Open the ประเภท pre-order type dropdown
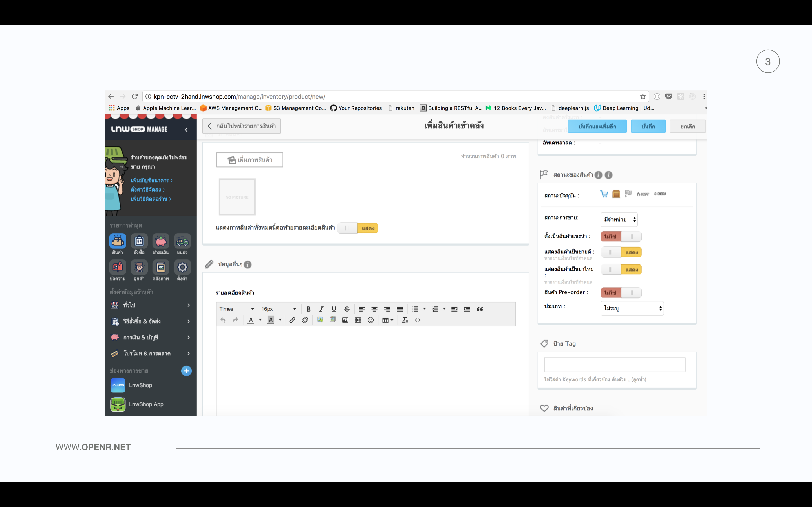The image size is (812, 507). tap(632, 308)
